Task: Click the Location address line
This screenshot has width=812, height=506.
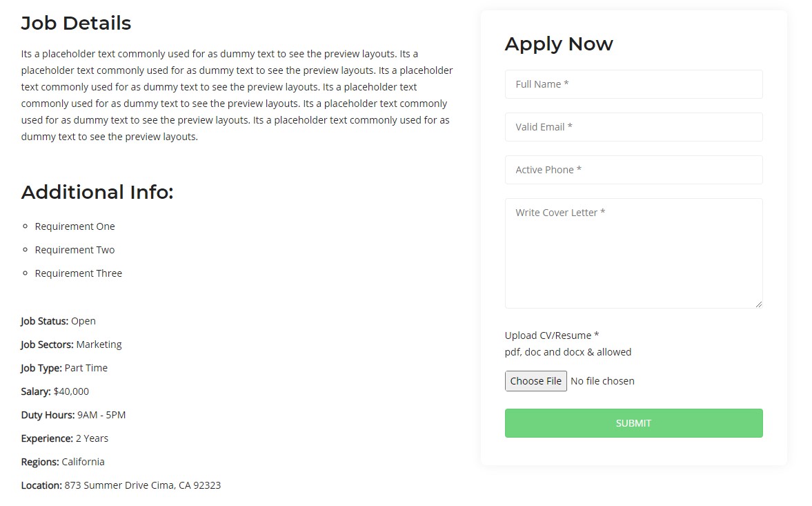Action: pos(121,485)
